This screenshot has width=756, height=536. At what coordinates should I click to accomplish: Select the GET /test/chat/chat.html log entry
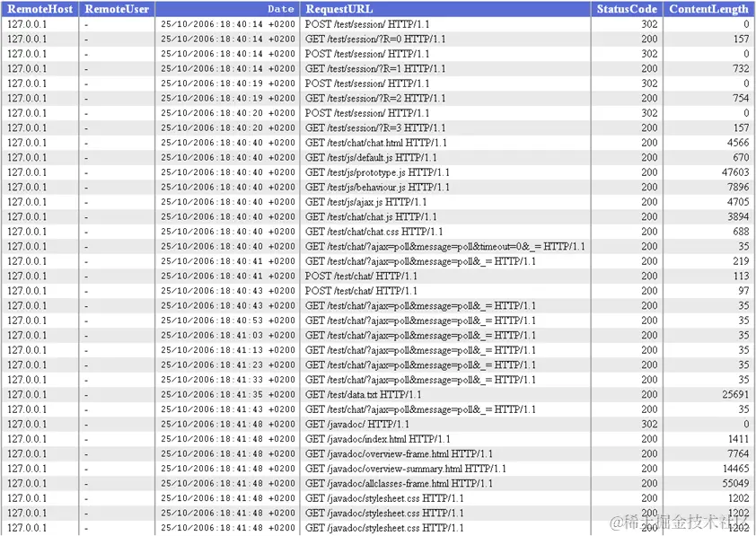click(377, 143)
